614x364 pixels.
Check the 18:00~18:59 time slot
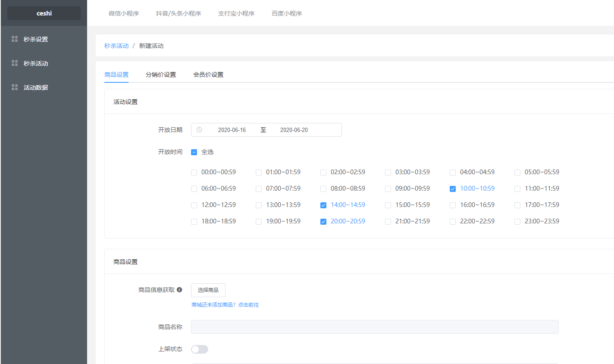(x=194, y=222)
